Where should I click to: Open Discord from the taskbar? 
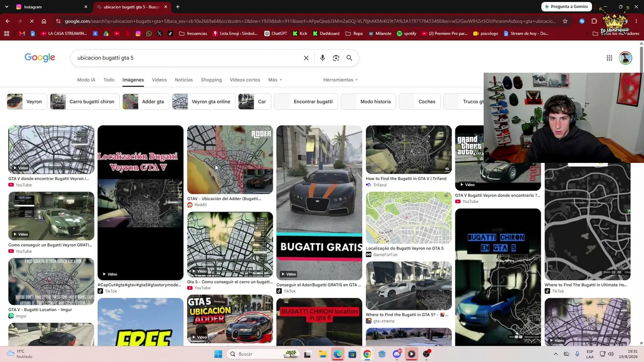coord(396,354)
